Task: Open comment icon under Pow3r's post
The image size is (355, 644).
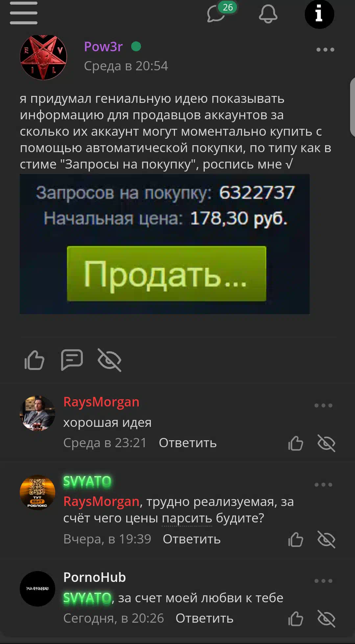Action: point(72,360)
